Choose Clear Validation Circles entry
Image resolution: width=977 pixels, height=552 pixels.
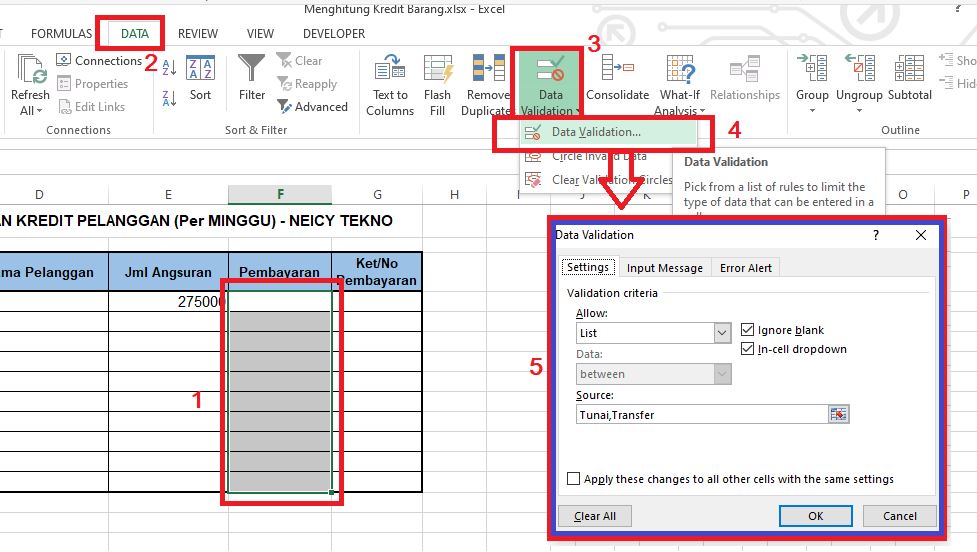click(597, 180)
